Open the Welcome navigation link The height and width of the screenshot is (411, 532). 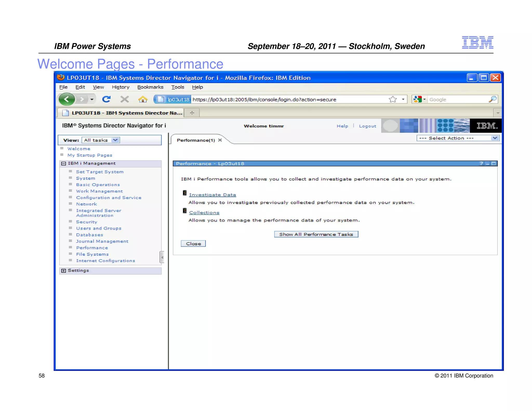[79, 149]
